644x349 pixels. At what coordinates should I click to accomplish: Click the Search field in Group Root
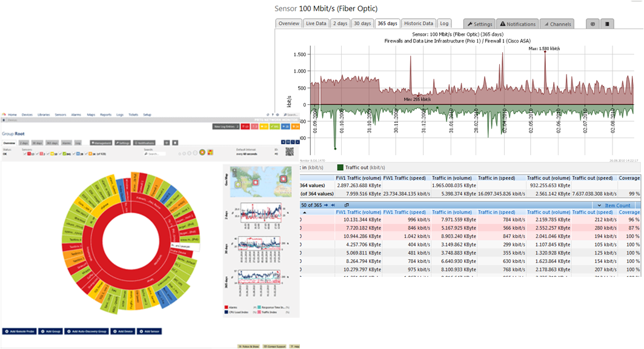156,154
